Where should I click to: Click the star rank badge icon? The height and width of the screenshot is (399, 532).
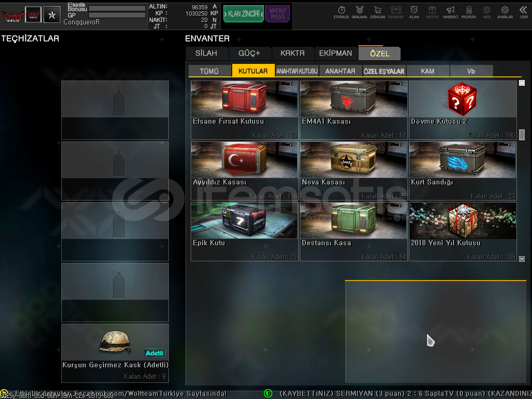click(x=52, y=15)
